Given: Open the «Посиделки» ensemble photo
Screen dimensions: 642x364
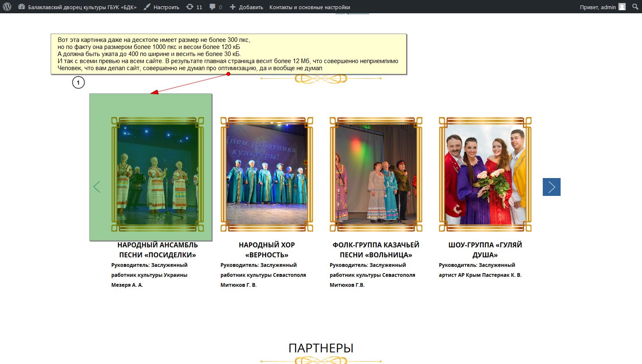Looking at the screenshot, I should pos(157,174).
